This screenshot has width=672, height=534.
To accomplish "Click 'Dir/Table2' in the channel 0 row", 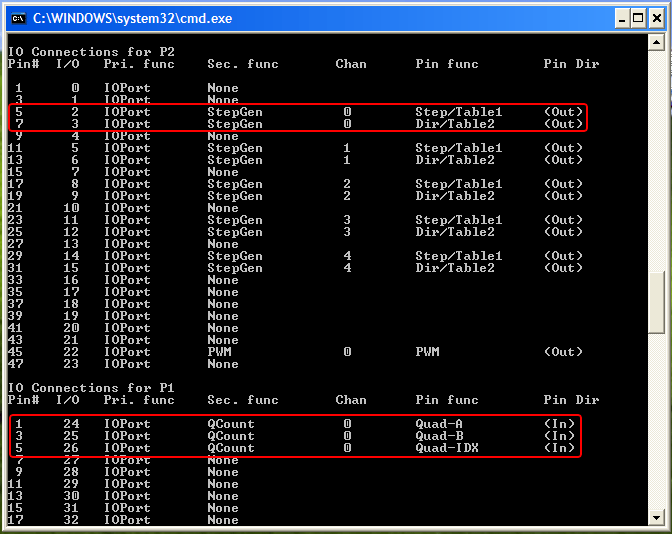I will point(455,124).
